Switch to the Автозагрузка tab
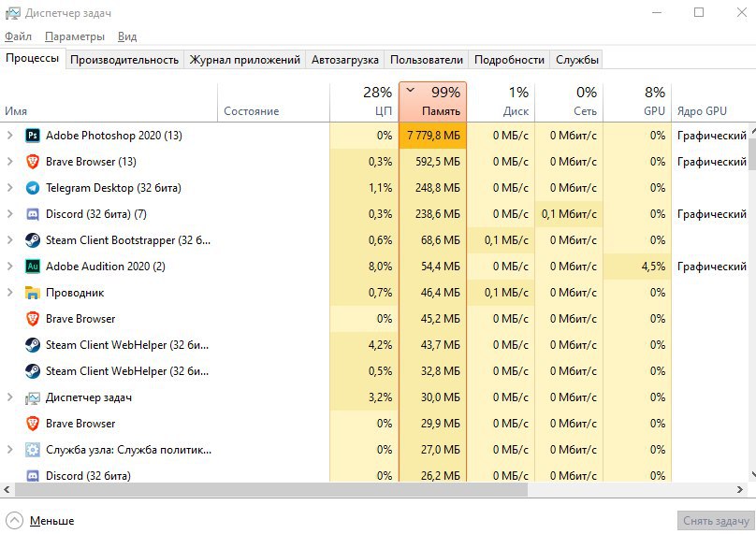 tap(344, 60)
